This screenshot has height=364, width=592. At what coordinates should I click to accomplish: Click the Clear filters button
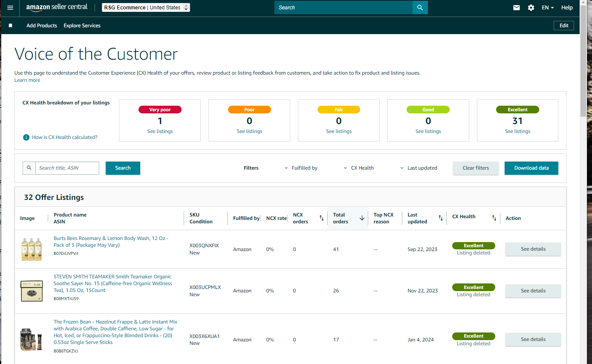coord(476,168)
